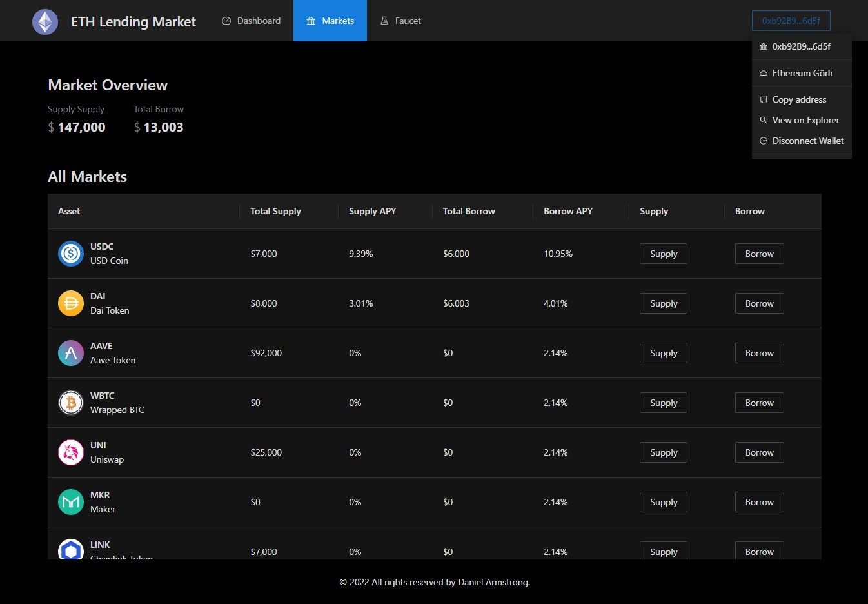Click the DAI token icon
This screenshot has width=868, height=604.
(x=71, y=303)
